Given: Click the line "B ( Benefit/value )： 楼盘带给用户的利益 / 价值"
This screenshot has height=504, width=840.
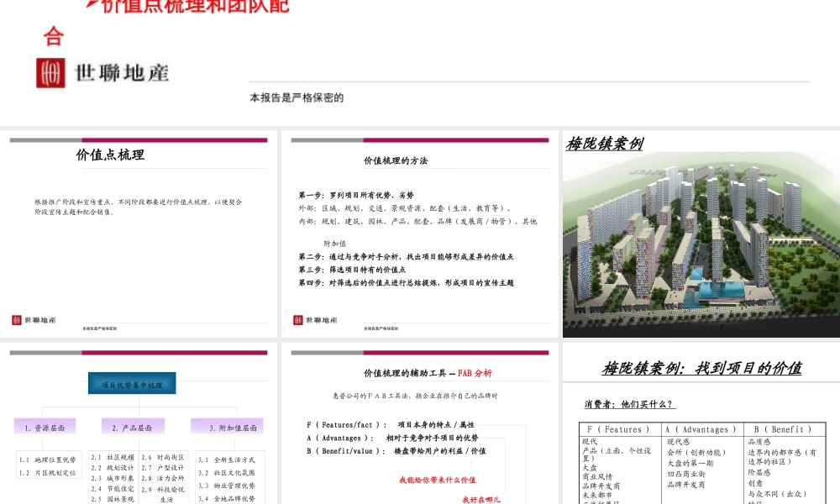Looking at the screenshot, I should click(396, 451).
